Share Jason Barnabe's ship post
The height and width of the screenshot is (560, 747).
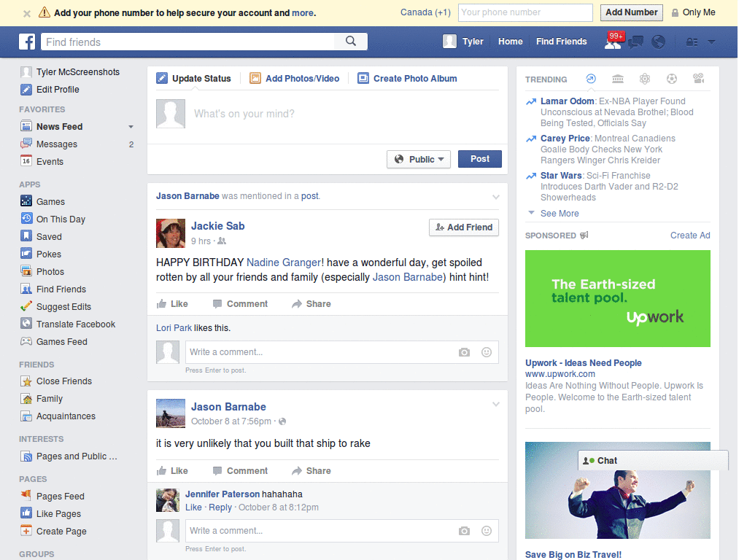click(x=311, y=471)
